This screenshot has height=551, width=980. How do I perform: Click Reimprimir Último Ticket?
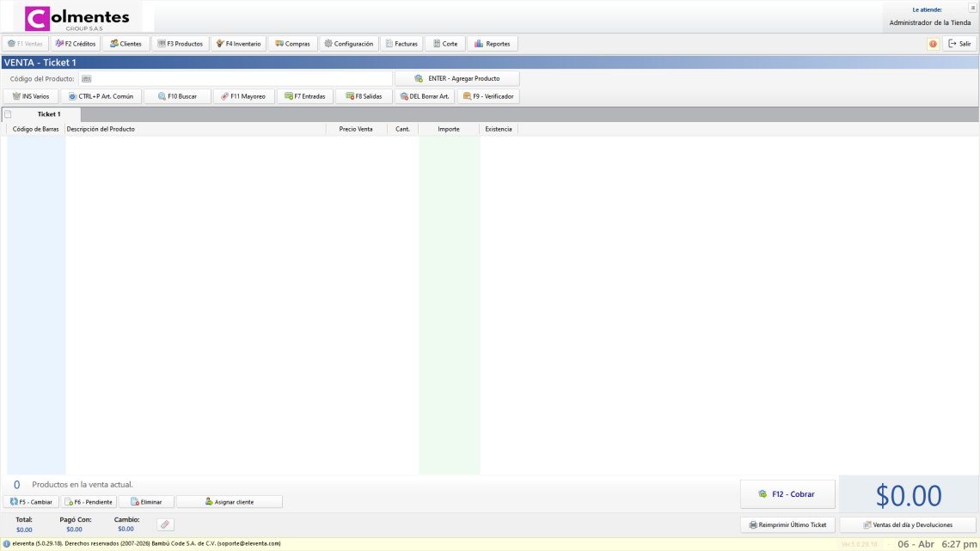(x=787, y=524)
